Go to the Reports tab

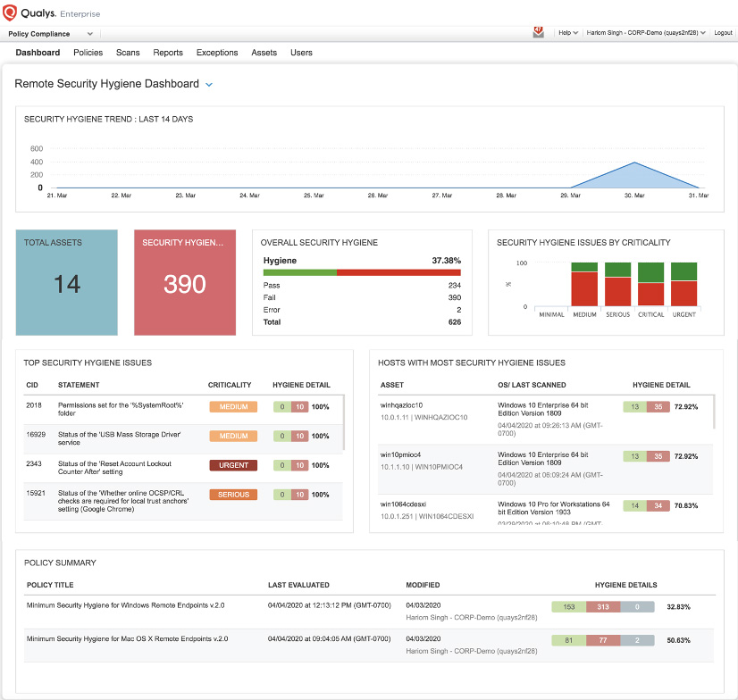(168, 53)
